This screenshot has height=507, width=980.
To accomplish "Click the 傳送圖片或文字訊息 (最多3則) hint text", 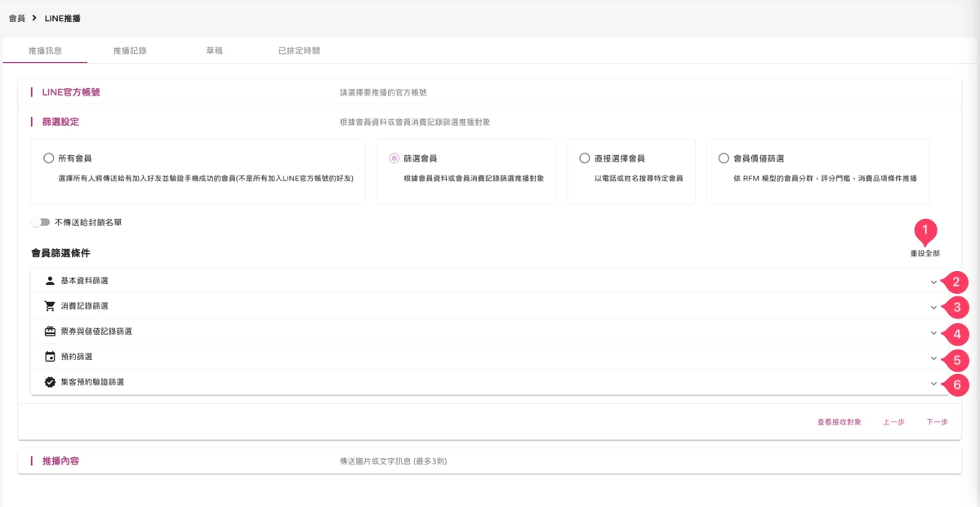I will click(x=394, y=462).
